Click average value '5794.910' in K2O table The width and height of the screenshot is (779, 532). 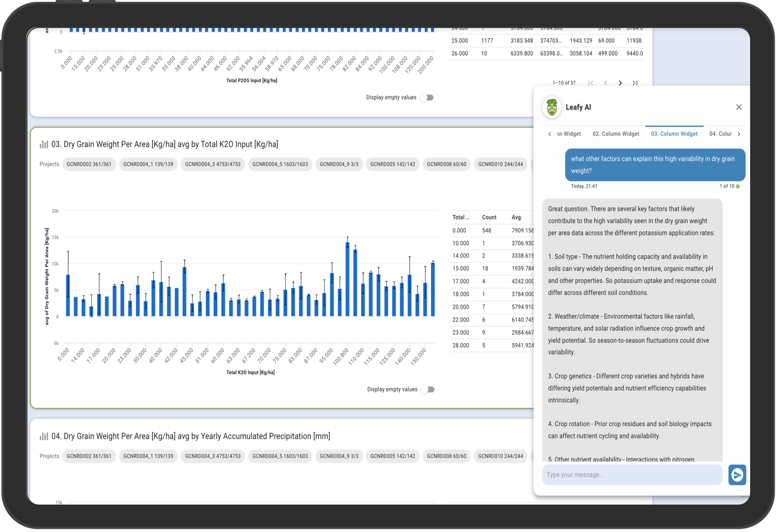(x=522, y=307)
